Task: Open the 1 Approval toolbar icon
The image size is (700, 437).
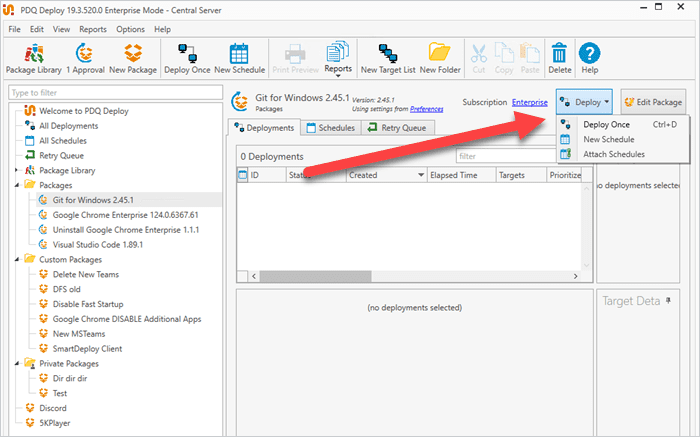Action: (x=85, y=58)
